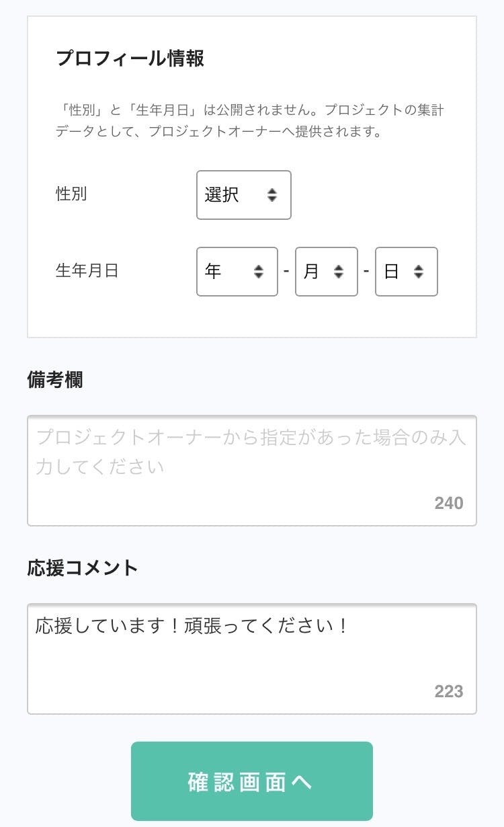Open the 性別 選択 dropdown

pos(243,195)
